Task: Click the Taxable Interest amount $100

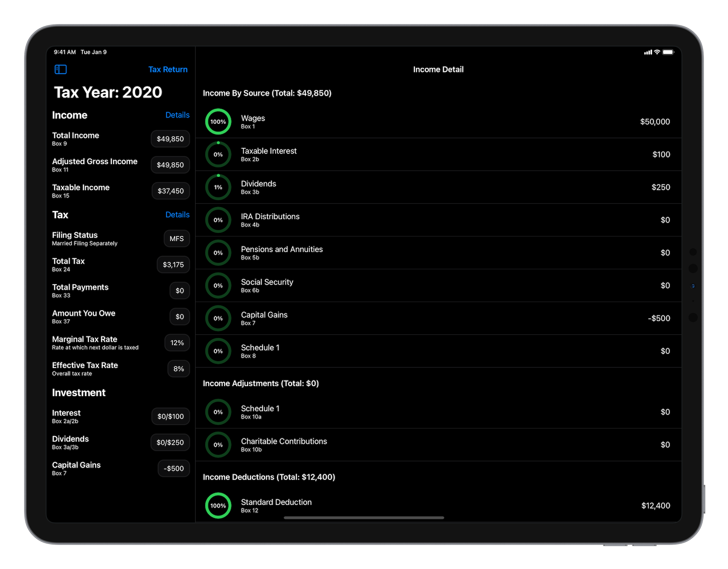Action: click(x=661, y=154)
